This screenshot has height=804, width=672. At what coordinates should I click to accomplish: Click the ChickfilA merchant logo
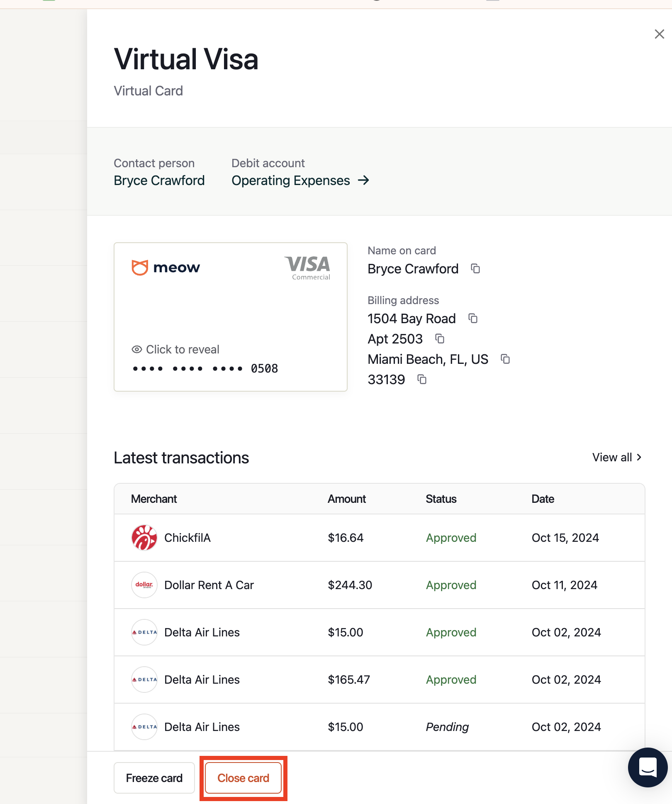(144, 538)
